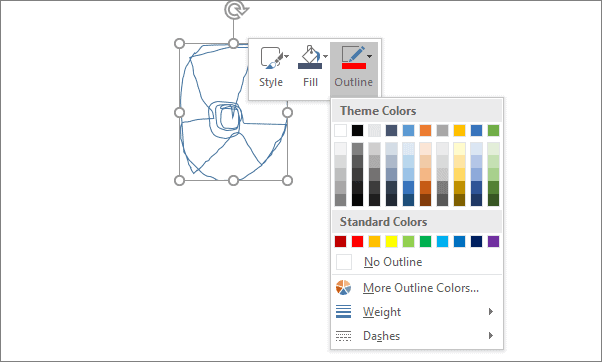This screenshot has width=602, height=362.
Task: Expand the Style dropdown arrow
Action: tap(287, 56)
